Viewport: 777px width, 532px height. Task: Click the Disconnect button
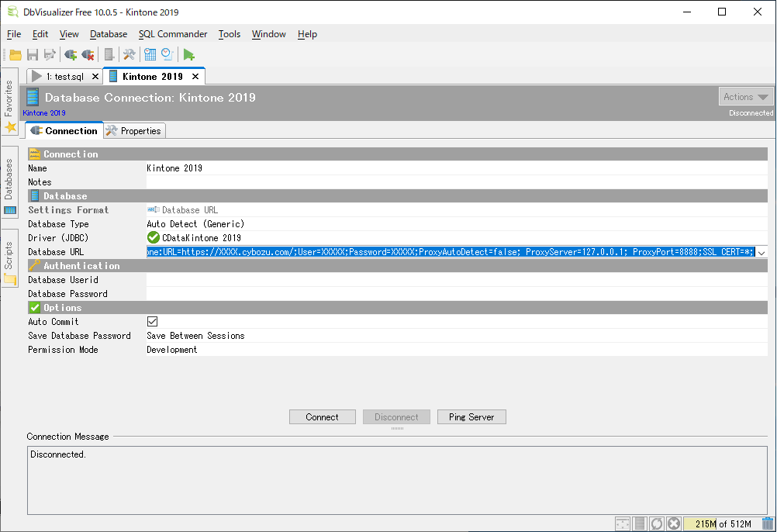pos(396,417)
